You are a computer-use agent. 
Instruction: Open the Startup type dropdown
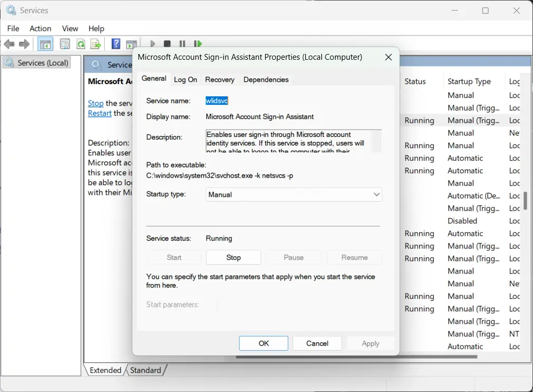click(x=294, y=195)
